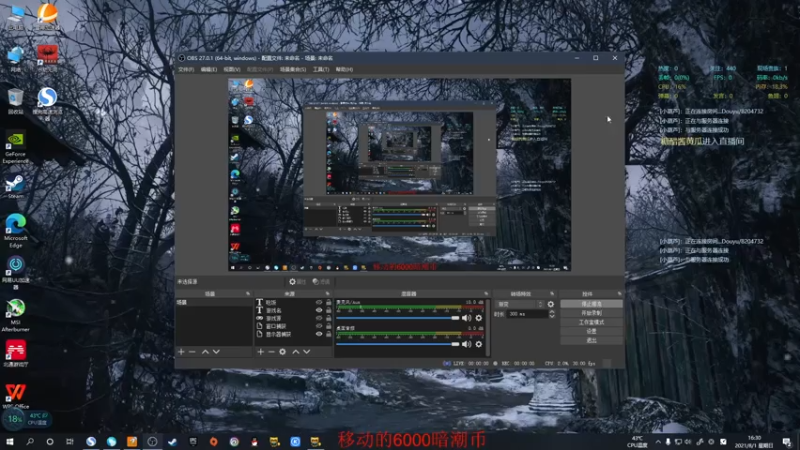Image resolution: width=800 pixels, height=450 pixels.
Task: Open source 滤镜 filters button above the docks
Action: [321, 282]
